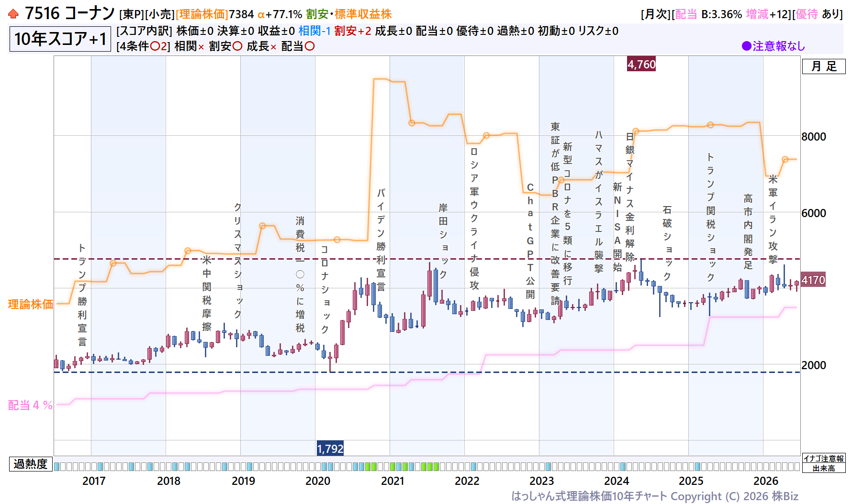This screenshot has width=852, height=504.
Task: Click the 東証が低PBR企業に改善要請 event label
Action: (555, 213)
